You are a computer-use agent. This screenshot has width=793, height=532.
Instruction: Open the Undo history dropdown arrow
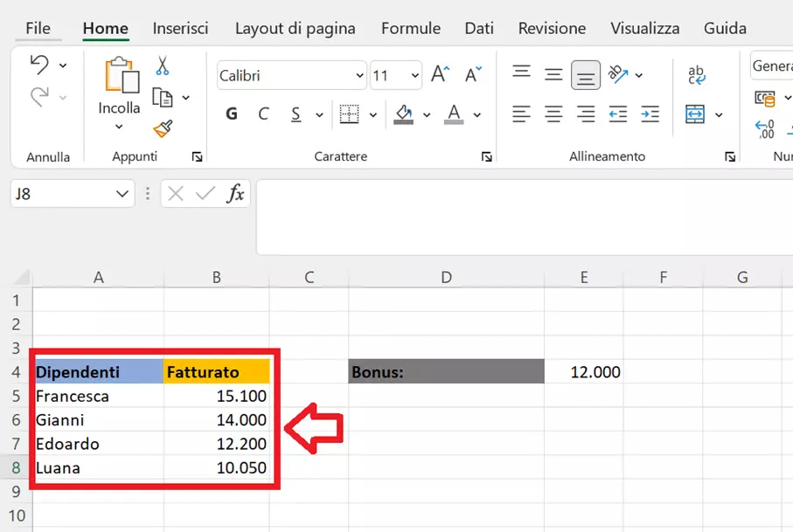pyautogui.click(x=63, y=66)
